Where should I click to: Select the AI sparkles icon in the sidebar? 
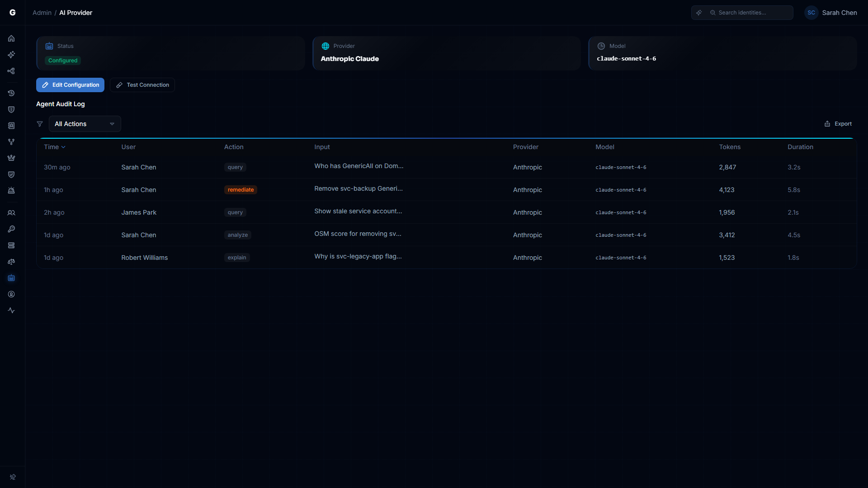click(x=11, y=55)
